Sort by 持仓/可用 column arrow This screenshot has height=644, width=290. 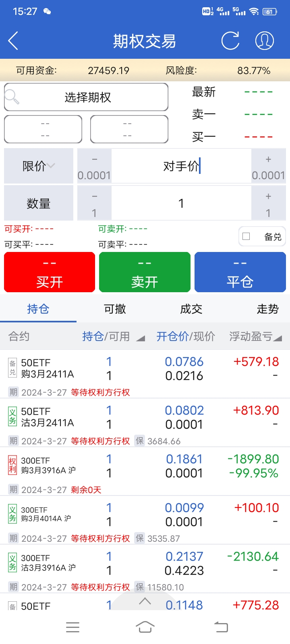(x=140, y=338)
